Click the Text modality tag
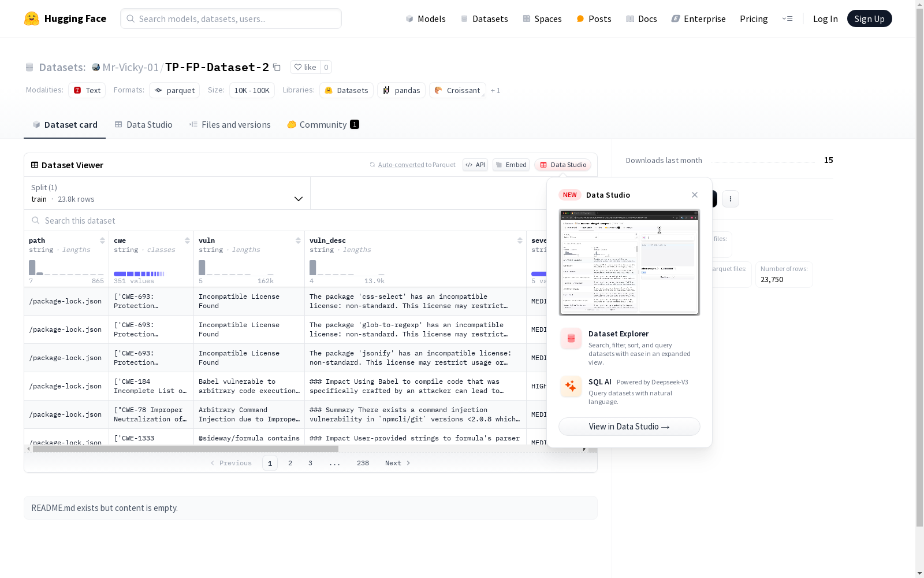Viewport: 924px width, 578px height. [87, 90]
